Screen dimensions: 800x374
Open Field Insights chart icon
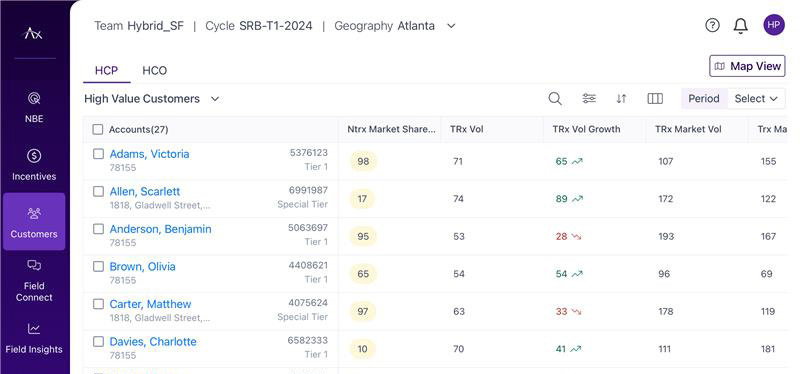point(34,329)
